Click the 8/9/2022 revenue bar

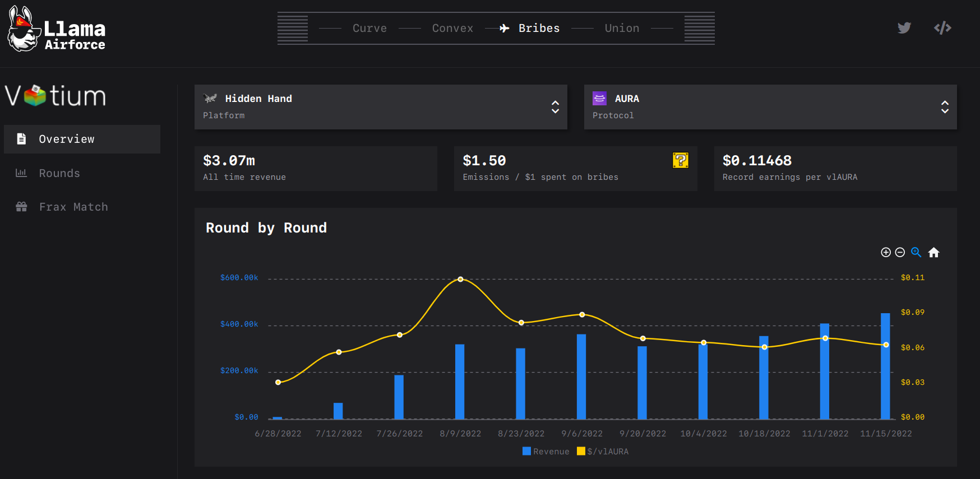click(460, 382)
